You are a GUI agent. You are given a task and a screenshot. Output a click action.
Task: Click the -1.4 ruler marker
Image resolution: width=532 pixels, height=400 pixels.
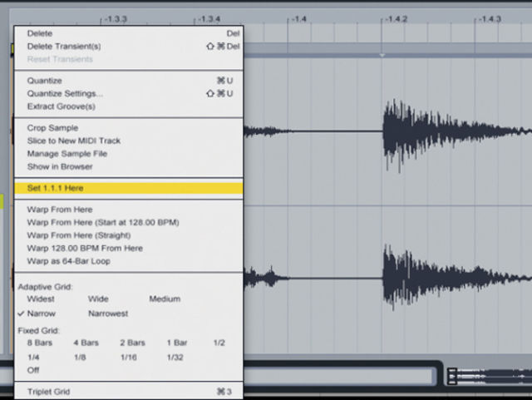pos(298,19)
